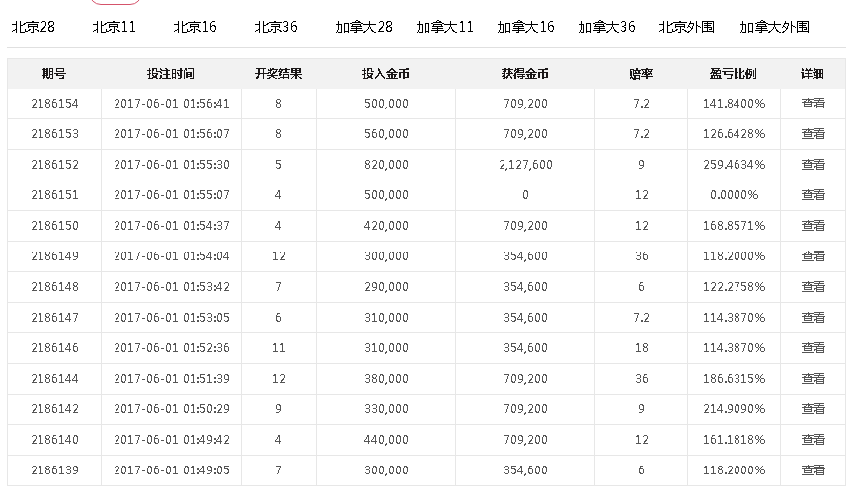
Task: Click 查看 for period 2186154
Action: pyautogui.click(x=813, y=104)
